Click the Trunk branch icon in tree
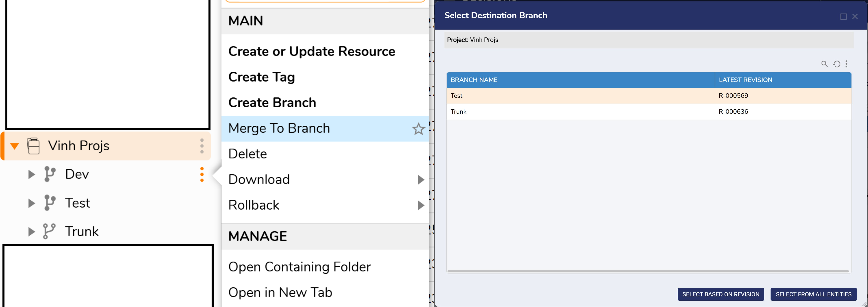This screenshot has height=307, width=868. [49, 232]
